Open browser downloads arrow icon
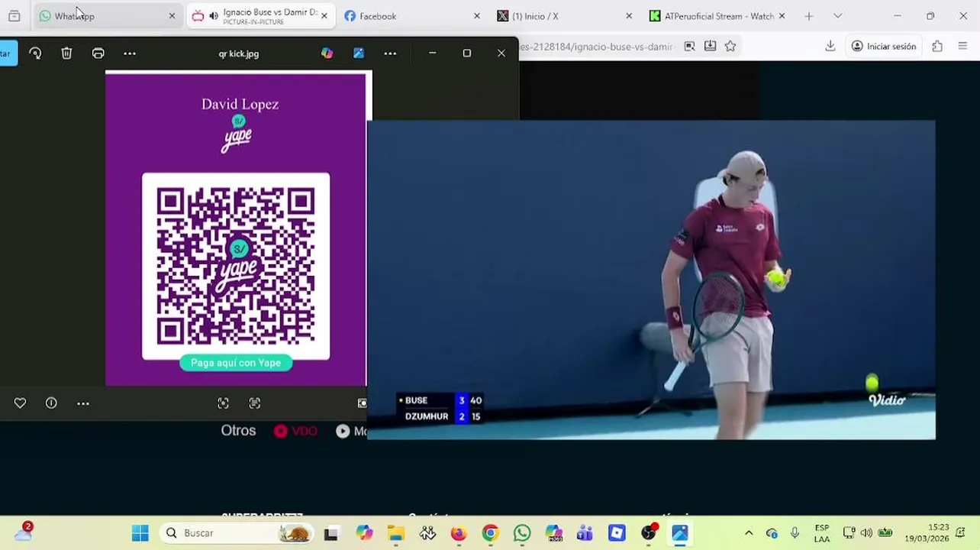This screenshot has width=980, height=550. 830,47
